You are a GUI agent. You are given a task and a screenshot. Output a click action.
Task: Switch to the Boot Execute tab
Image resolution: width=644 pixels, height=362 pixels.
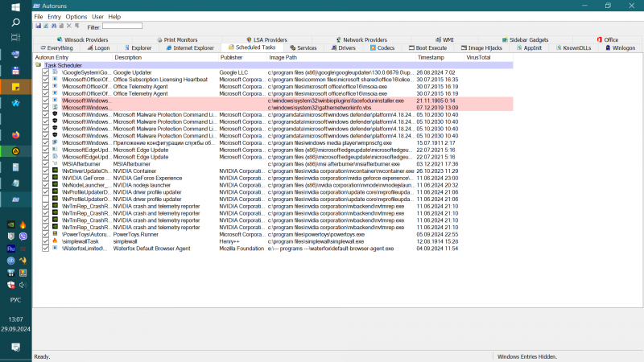click(x=428, y=48)
